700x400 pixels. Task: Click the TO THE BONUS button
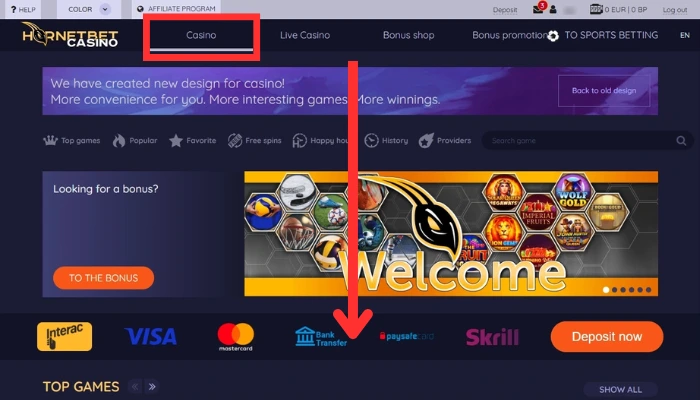104,278
